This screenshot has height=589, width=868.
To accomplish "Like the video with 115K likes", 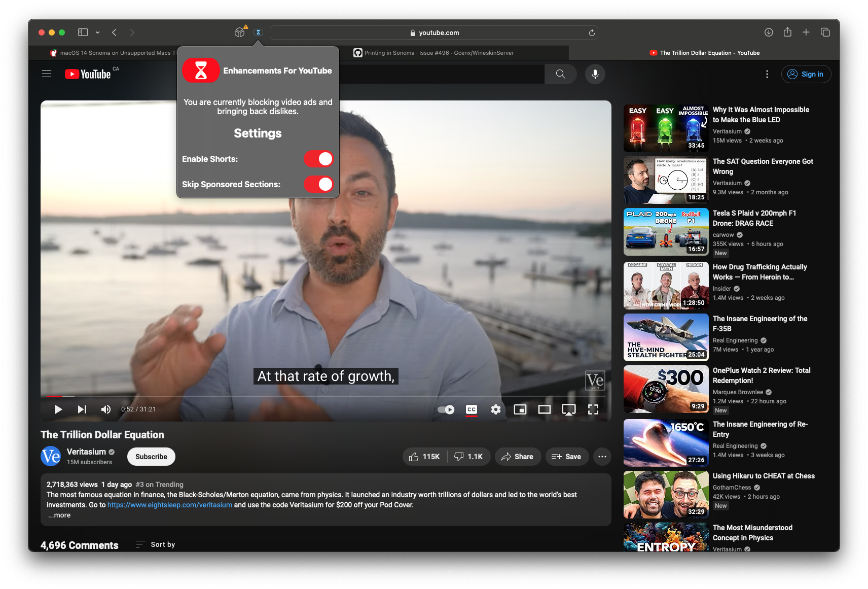I will [x=425, y=457].
